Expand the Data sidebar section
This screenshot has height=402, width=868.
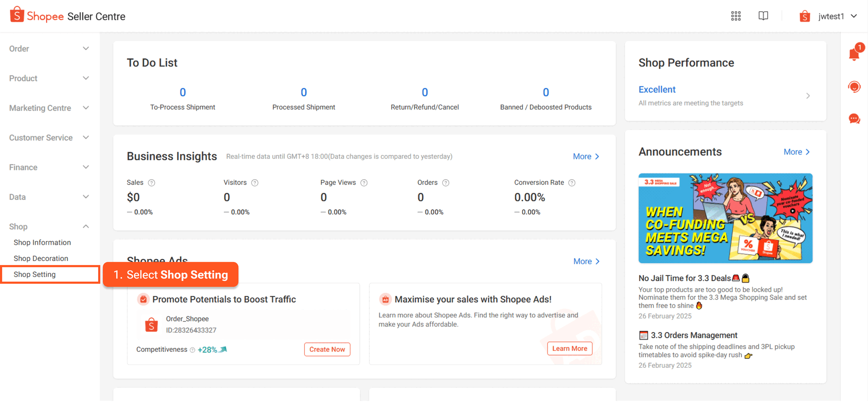tap(49, 197)
